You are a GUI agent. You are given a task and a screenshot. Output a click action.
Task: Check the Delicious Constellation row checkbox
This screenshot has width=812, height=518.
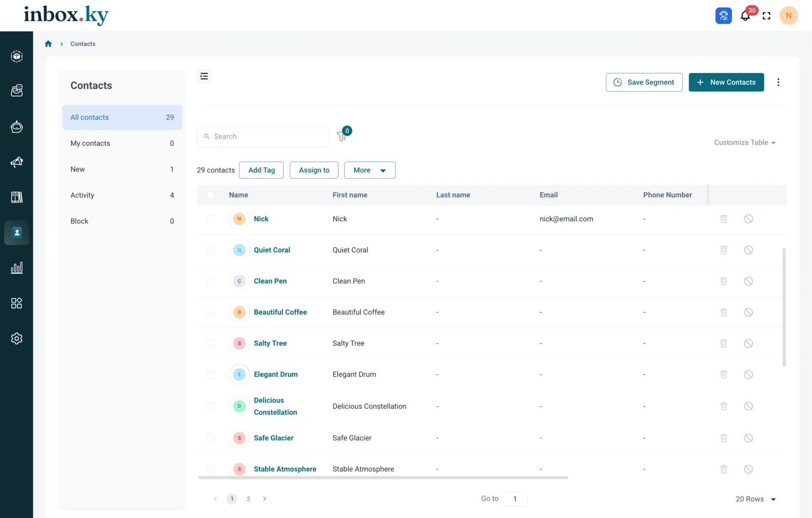point(211,406)
